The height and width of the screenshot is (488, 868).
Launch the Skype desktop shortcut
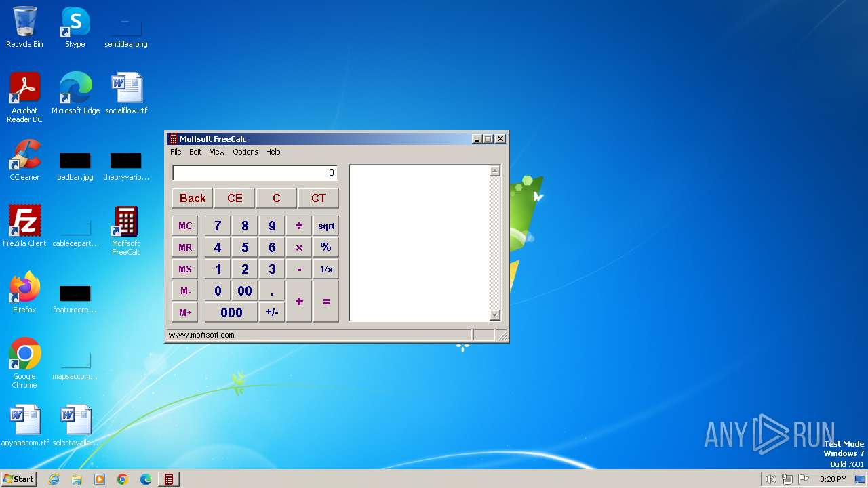(75, 27)
